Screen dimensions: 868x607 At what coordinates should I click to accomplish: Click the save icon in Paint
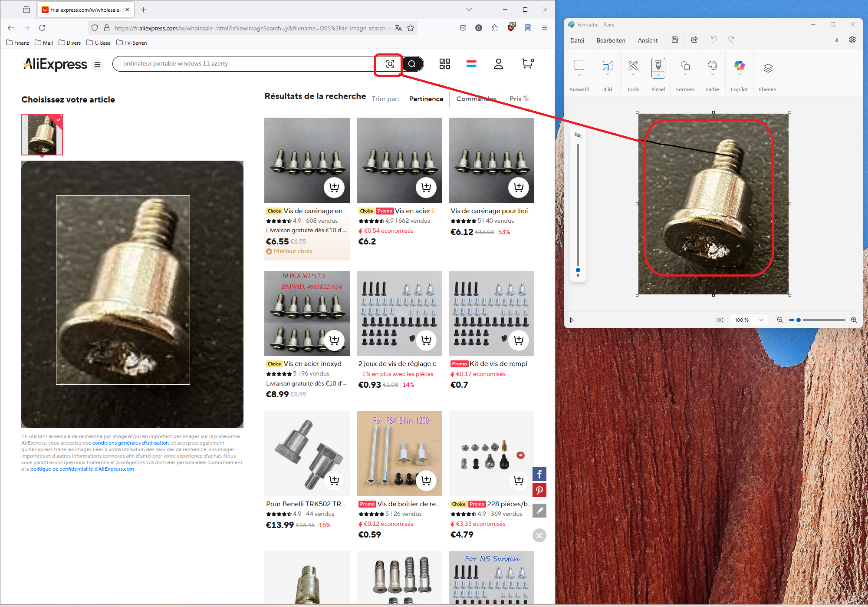(675, 40)
